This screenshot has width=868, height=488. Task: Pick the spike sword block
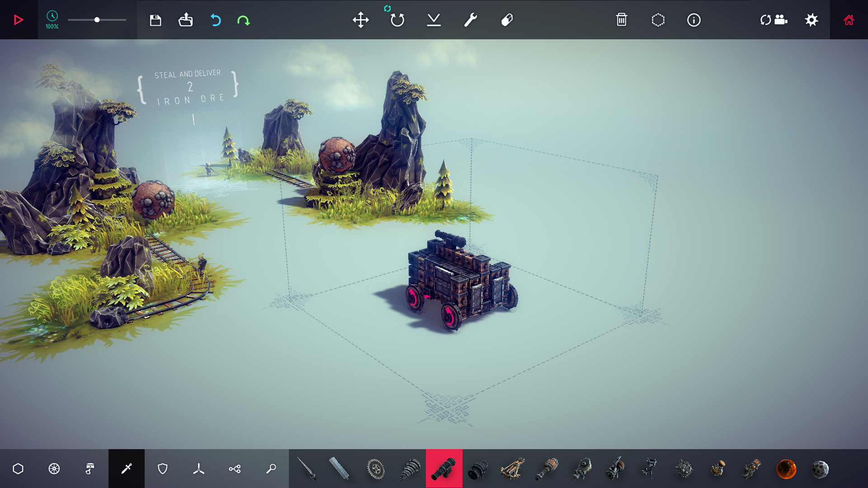(307, 469)
